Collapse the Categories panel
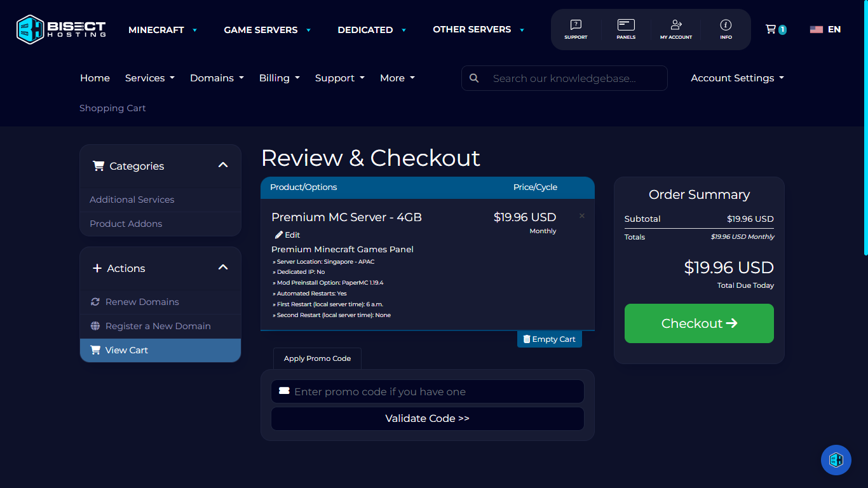Viewport: 868px width, 488px height. [x=223, y=165]
